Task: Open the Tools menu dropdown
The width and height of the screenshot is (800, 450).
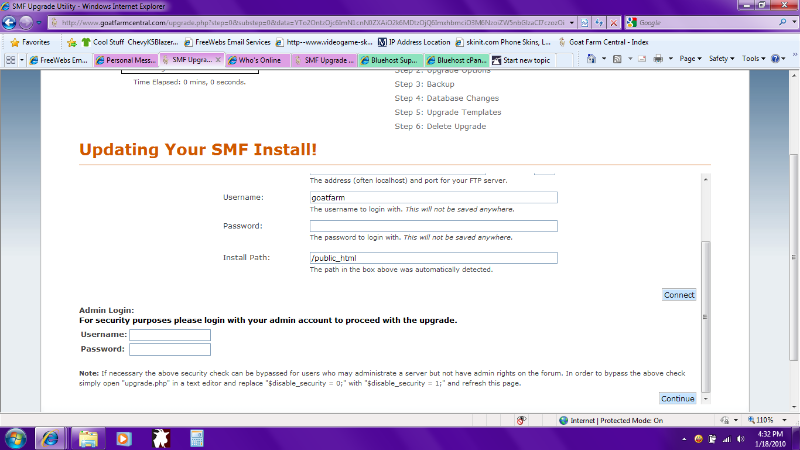Action: click(754, 59)
